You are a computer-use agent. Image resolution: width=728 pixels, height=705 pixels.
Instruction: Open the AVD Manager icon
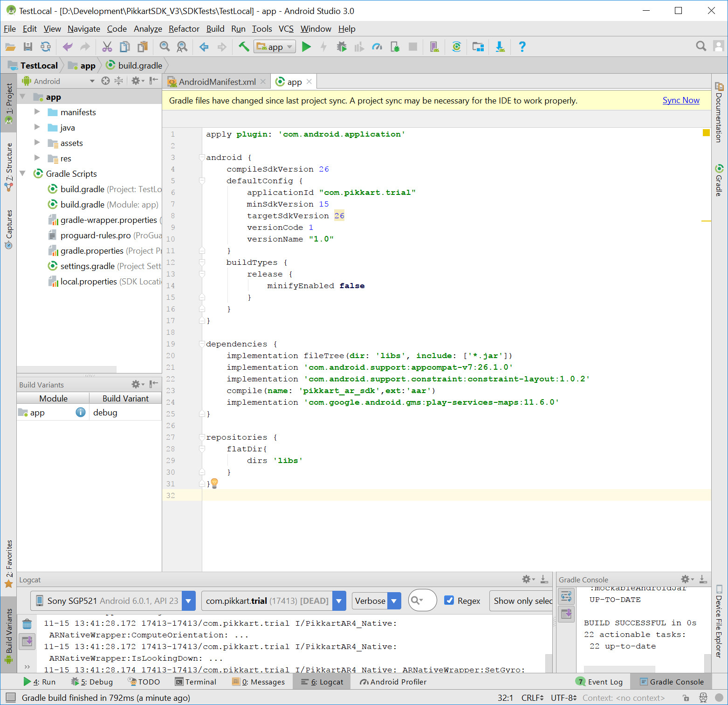coord(434,47)
